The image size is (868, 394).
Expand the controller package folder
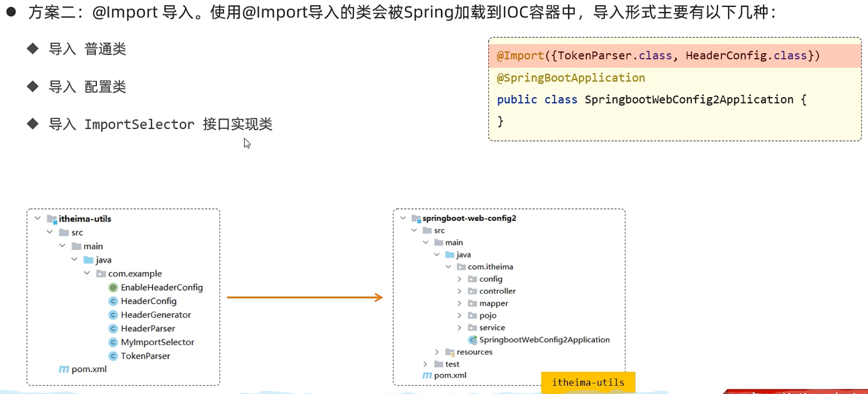point(459,291)
